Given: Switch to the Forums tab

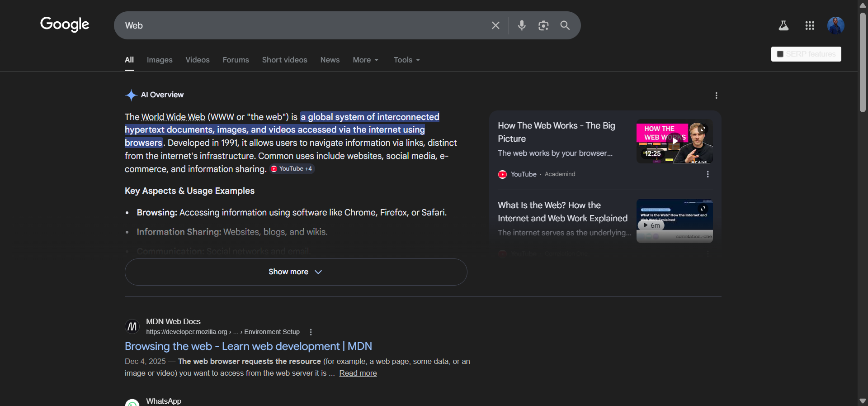Looking at the screenshot, I should (236, 60).
